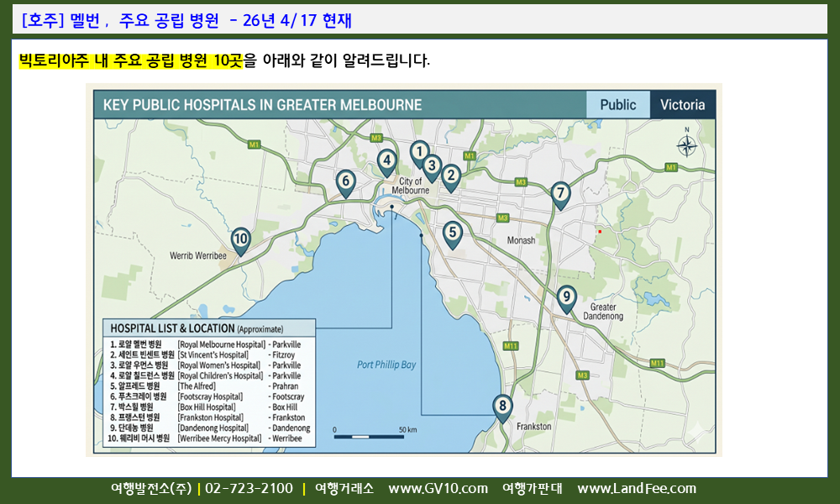840x504 pixels.
Task: Select pin 7 for Box Hill Hospital
Action: click(x=560, y=193)
